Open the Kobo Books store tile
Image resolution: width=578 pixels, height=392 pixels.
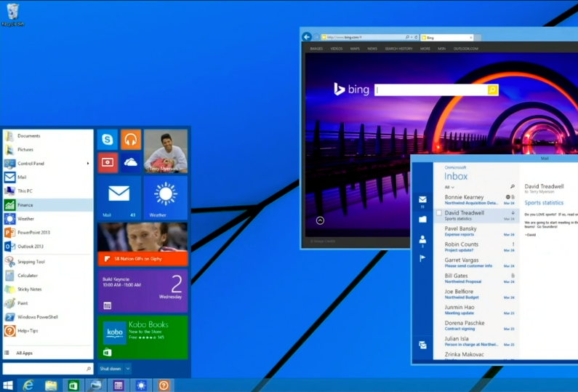[143, 337]
